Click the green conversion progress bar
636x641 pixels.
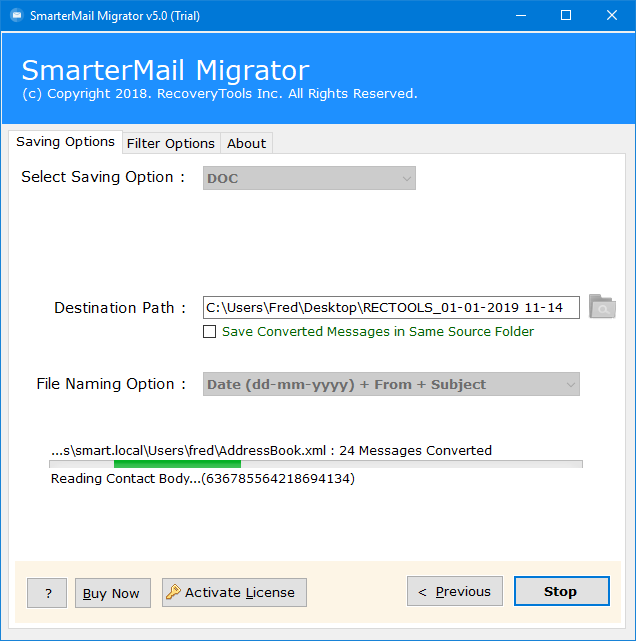coord(316,464)
